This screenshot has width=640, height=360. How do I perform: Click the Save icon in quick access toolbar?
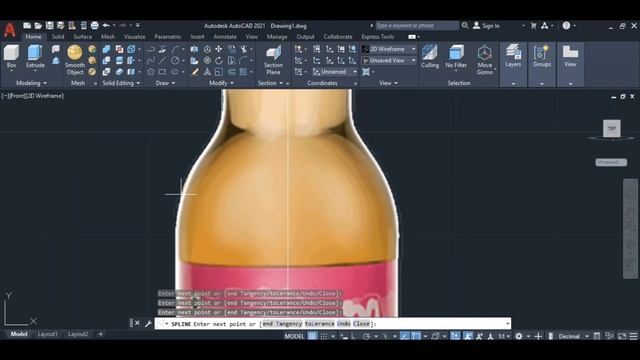click(x=49, y=26)
